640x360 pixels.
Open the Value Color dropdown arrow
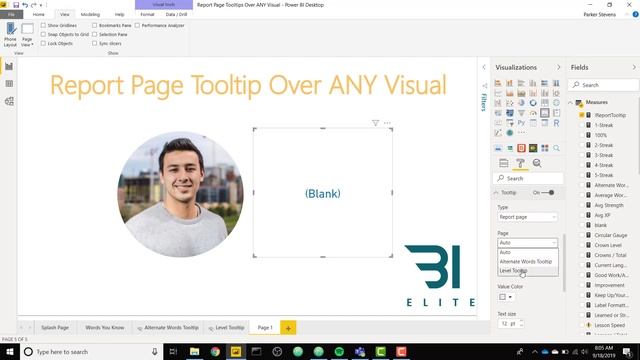510,297
